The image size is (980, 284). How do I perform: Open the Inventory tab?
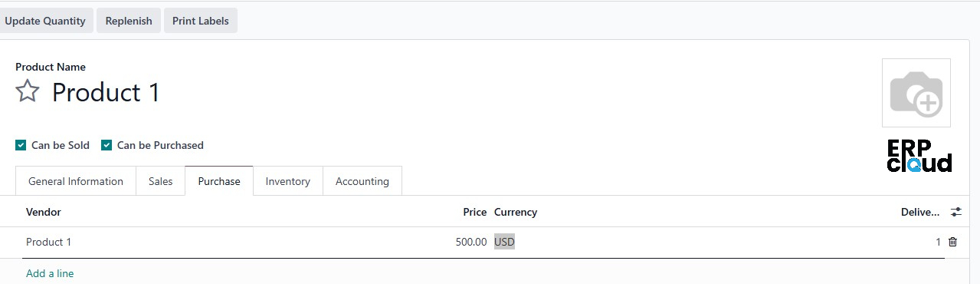point(288,181)
